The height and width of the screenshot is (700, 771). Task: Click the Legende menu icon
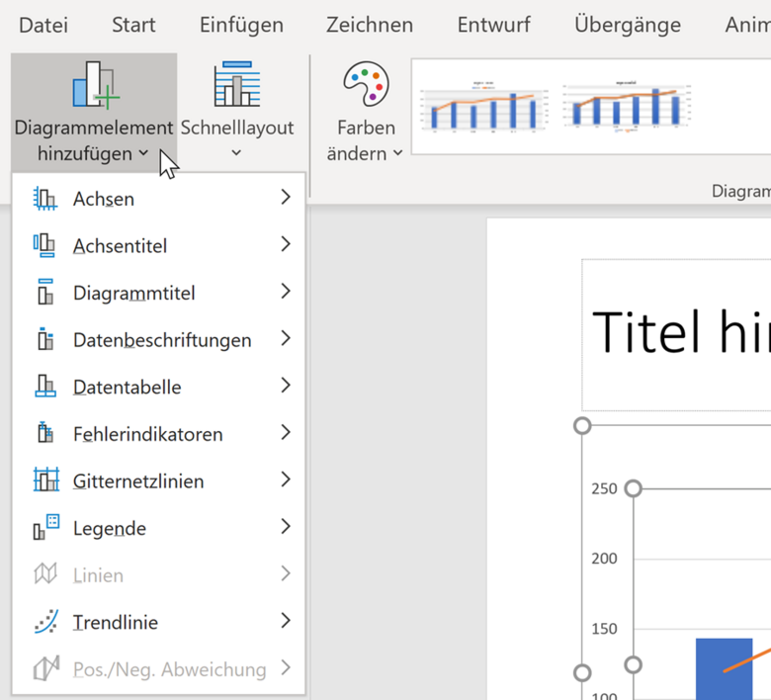pyautogui.click(x=46, y=527)
